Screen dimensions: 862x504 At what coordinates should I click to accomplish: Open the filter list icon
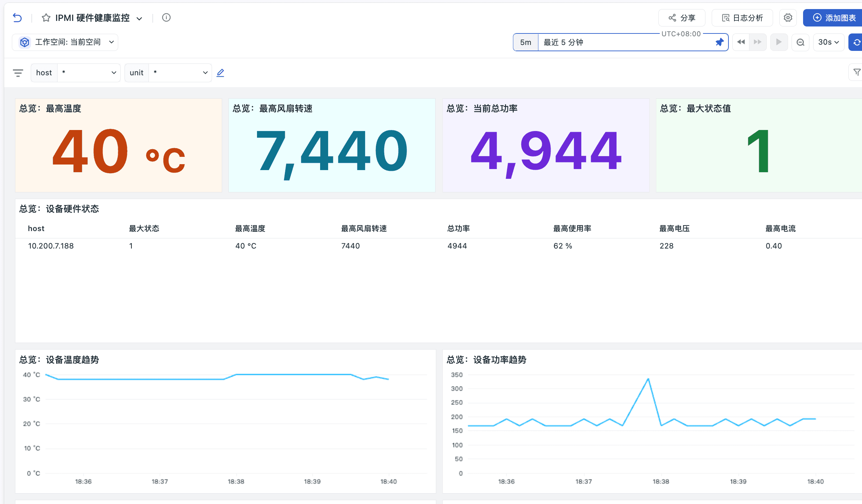[x=18, y=73]
